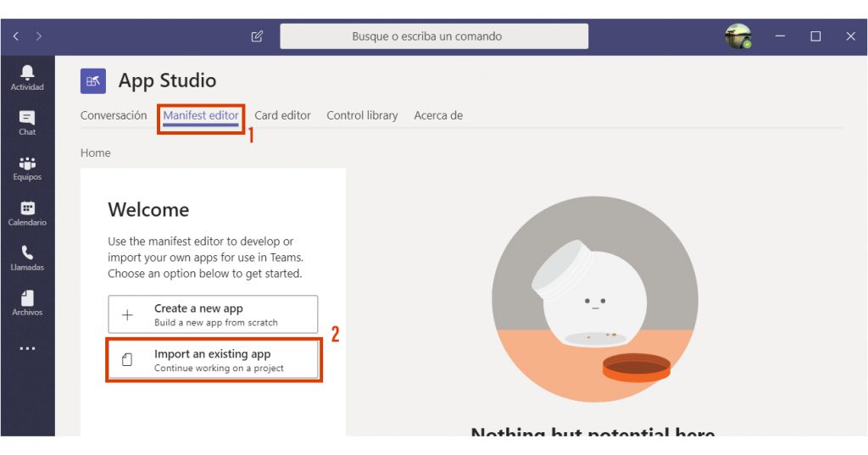Click the back navigation arrow
This screenshot has width=868, height=455.
[x=16, y=36]
